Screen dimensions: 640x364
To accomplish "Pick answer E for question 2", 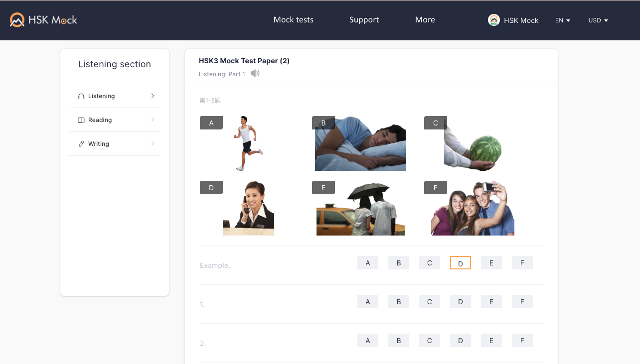I will tap(491, 341).
